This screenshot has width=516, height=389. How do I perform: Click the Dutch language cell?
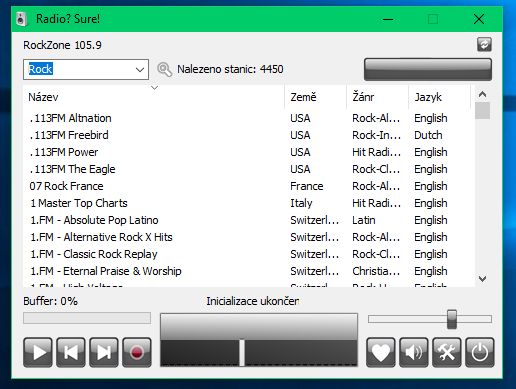point(428,135)
